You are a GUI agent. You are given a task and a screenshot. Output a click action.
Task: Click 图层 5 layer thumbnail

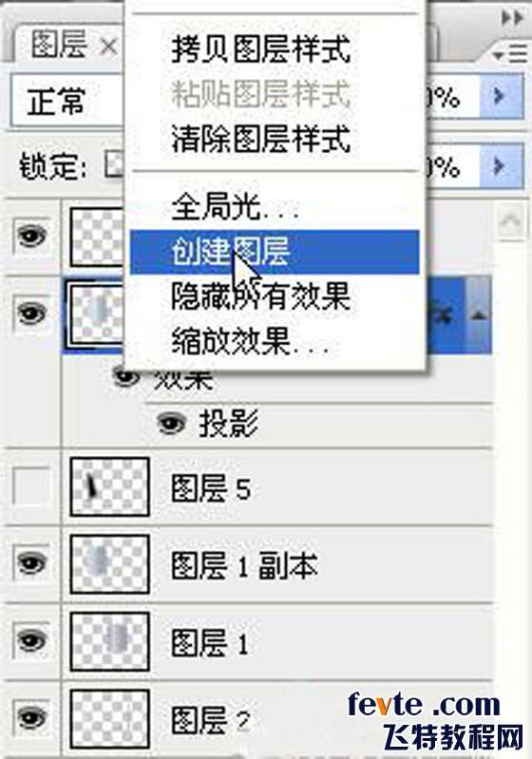click(x=109, y=486)
